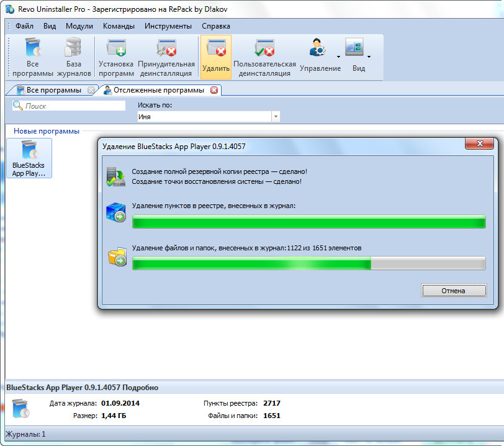Click the Custom Uninstall toolbar icon
Image resolution: width=504 pixels, height=446 pixels.
[x=264, y=57]
